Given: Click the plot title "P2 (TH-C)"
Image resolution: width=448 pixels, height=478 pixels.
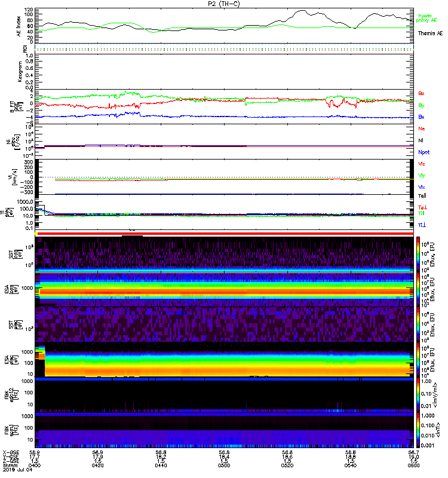Looking at the screenshot, I should pos(224,4).
